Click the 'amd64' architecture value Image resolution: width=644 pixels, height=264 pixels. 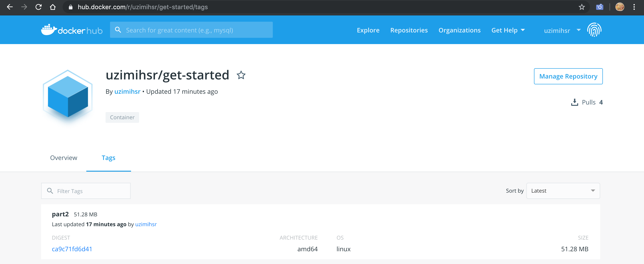point(307,249)
